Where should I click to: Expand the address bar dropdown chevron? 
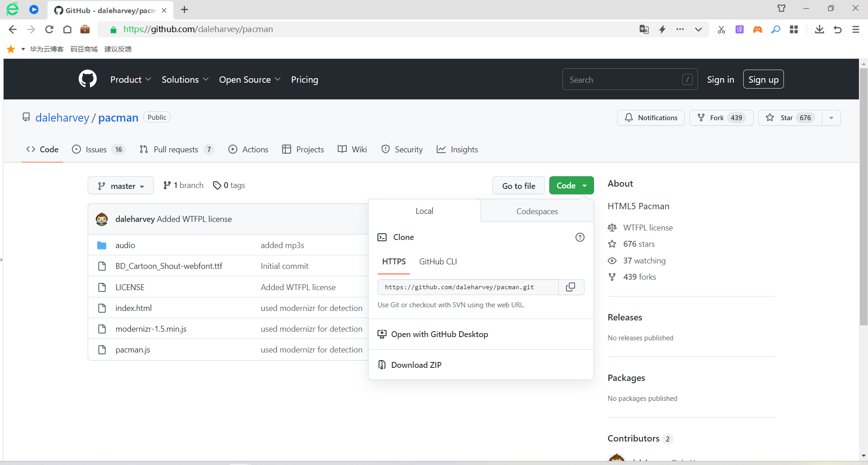[x=698, y=29]
